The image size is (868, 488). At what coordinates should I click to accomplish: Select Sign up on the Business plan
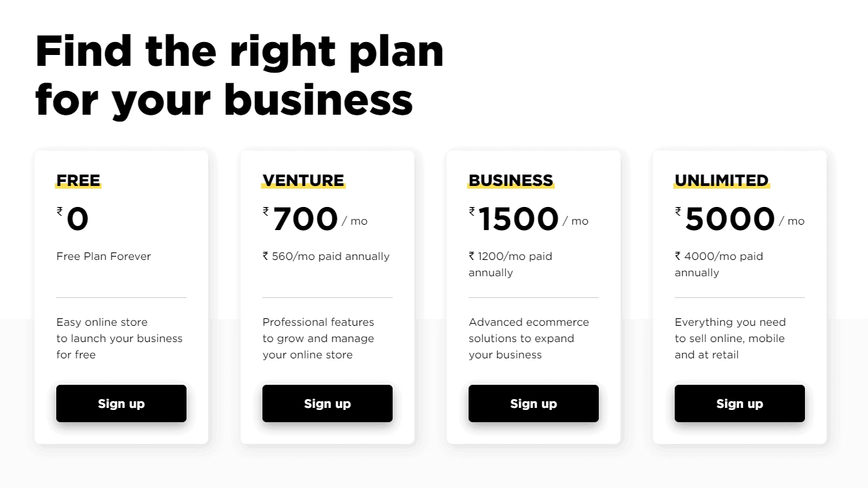[x=533, y=404]
